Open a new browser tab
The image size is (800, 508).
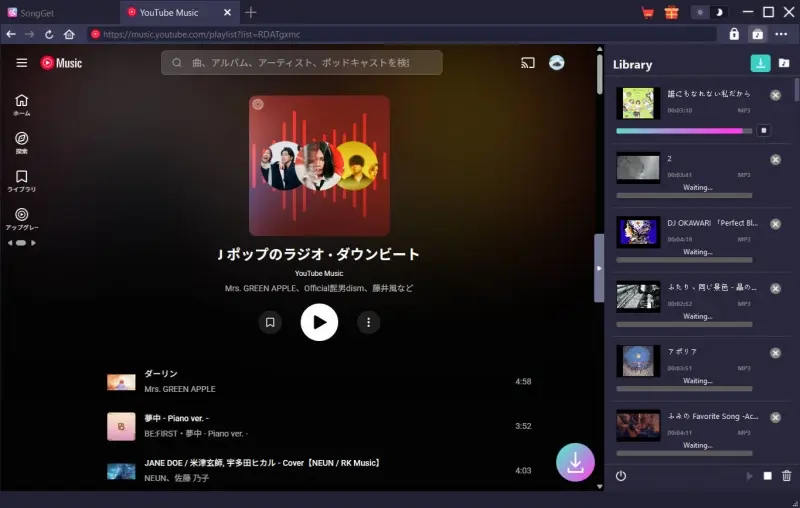click(251, 13)
